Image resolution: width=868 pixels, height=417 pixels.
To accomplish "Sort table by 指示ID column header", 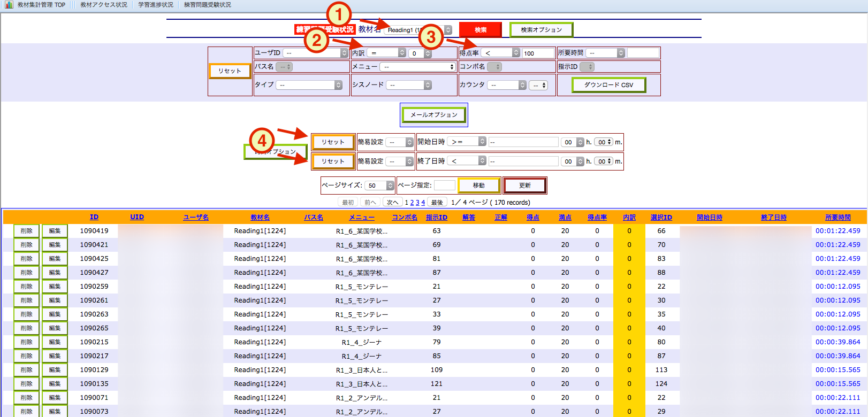I will click(x=437, y=218).
